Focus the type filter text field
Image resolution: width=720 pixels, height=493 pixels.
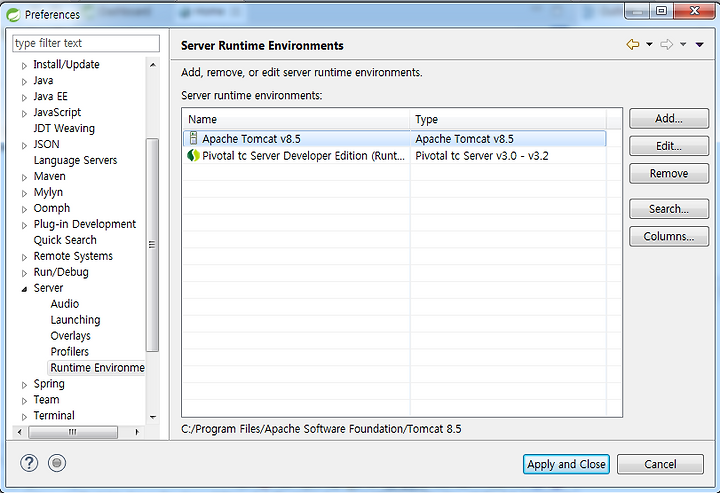[x=86, y=43]
